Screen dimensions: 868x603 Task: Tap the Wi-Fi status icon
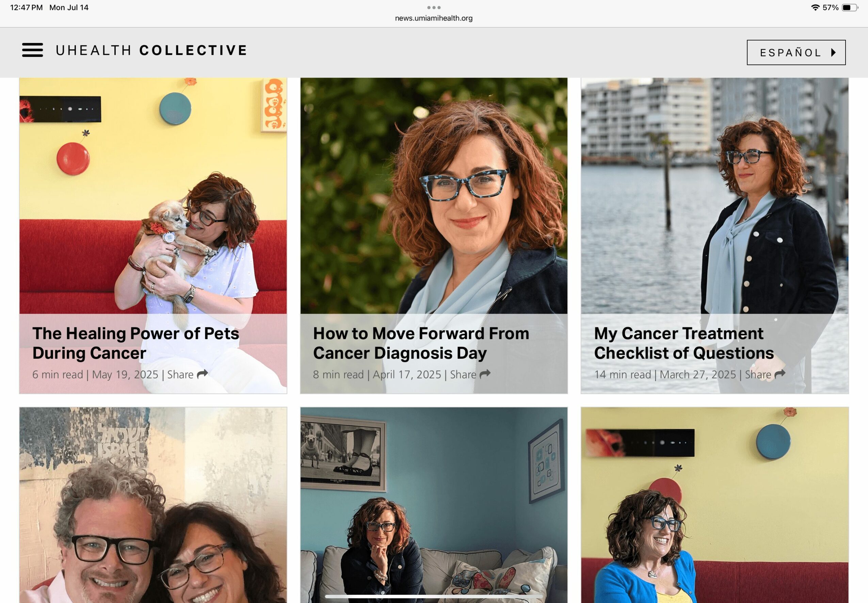pyautogui.click(x=816, y=7)
